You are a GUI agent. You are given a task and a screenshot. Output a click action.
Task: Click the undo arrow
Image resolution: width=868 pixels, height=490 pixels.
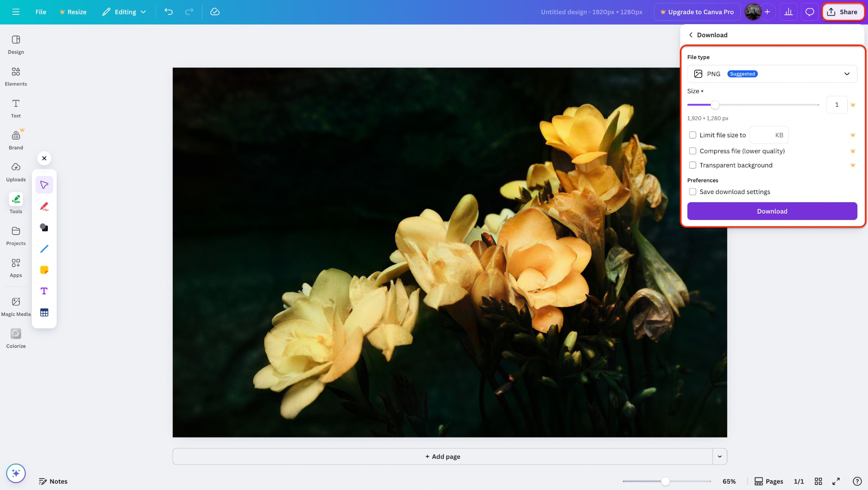[169, 12]
